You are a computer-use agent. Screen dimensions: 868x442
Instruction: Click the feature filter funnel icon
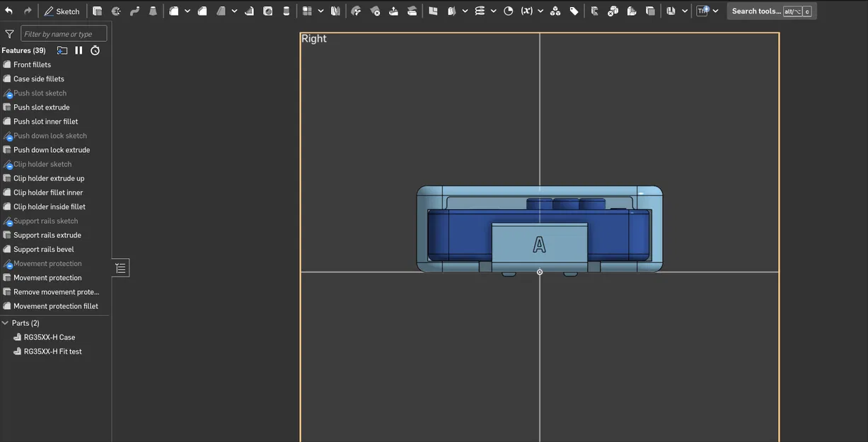click(9, 34)
